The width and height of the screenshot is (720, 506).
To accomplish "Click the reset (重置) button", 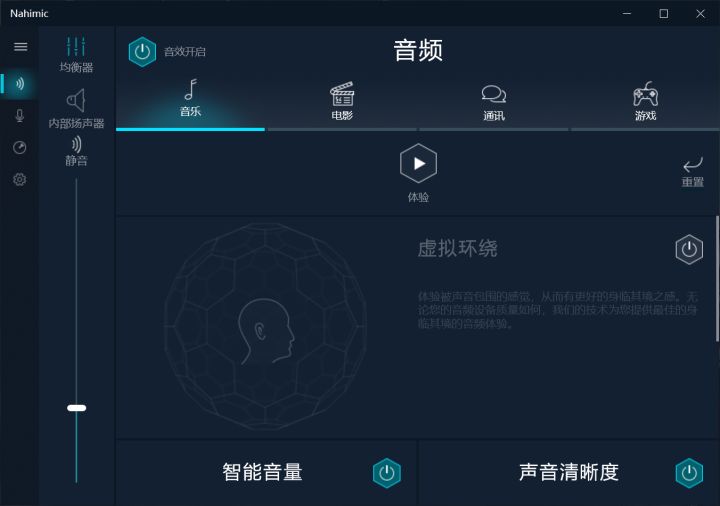I will (x=692, y=172).
